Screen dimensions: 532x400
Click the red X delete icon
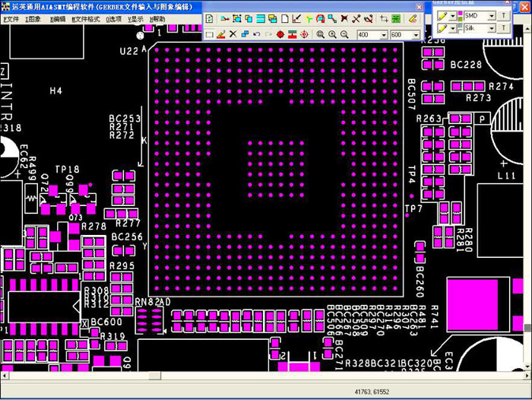(233, 35)
